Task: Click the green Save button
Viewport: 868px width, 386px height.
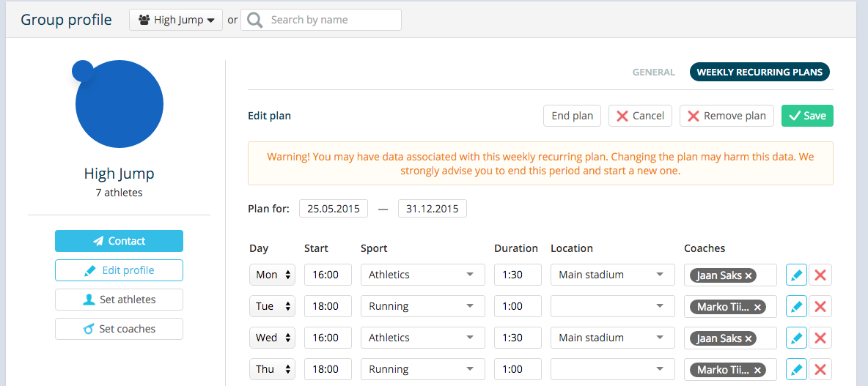Action: (807, 116)
